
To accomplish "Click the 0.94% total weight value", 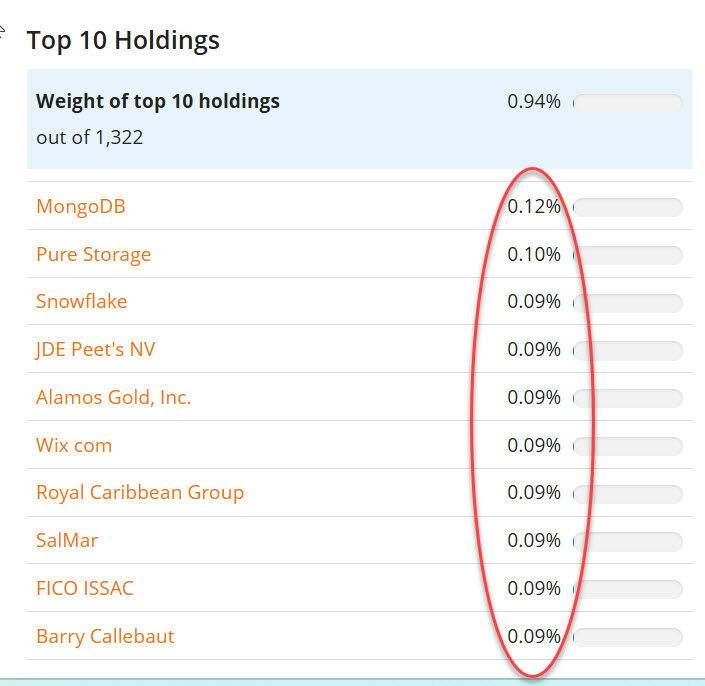I will tap(533, 101).
